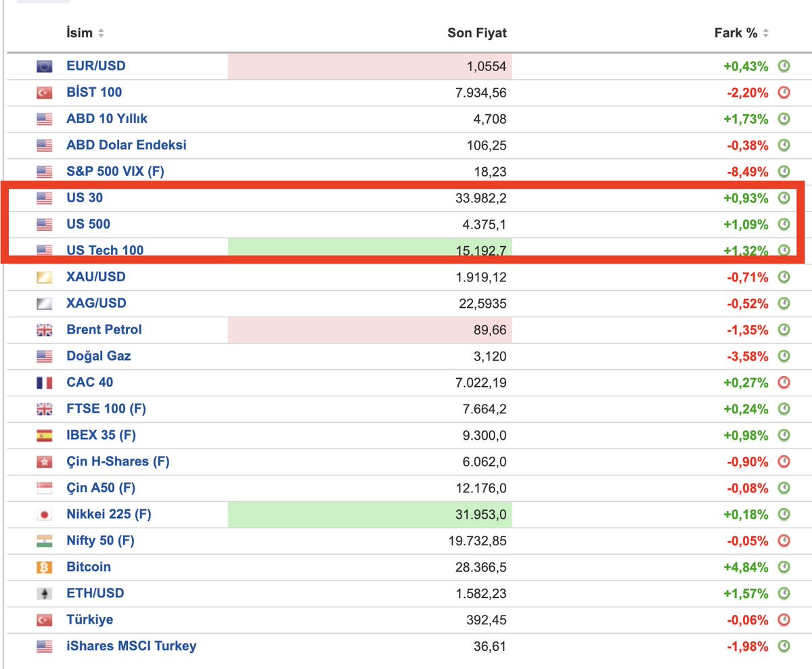Image resolution: width=812 pixels, height=669 pixels.
Task: Open the S&P 500 VIX (F) link
Action: click(115, 172)
